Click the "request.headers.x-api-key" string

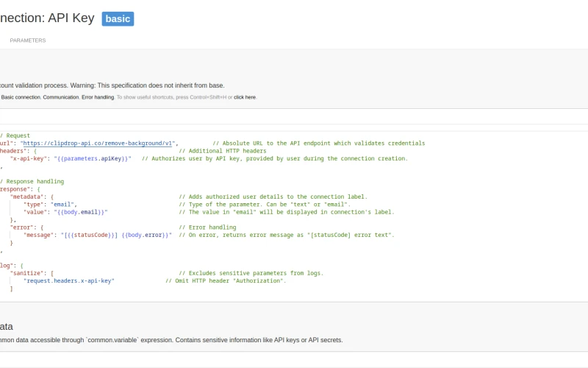click(69, 281)
